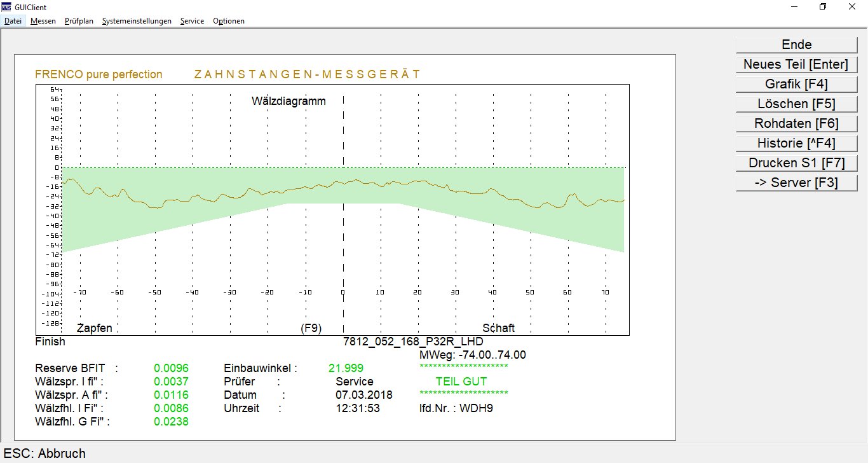This screenshot has height=463, width=868.
Task: Send data with -> Server [F3]
Action: click(x=796, y=183)
